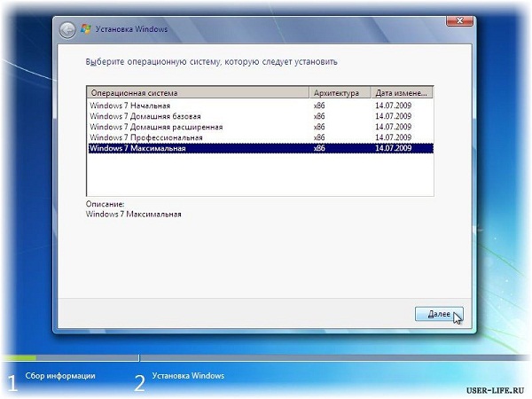
Task: Select Windows 7 Начальная row
Action: [x=261, y=106]
